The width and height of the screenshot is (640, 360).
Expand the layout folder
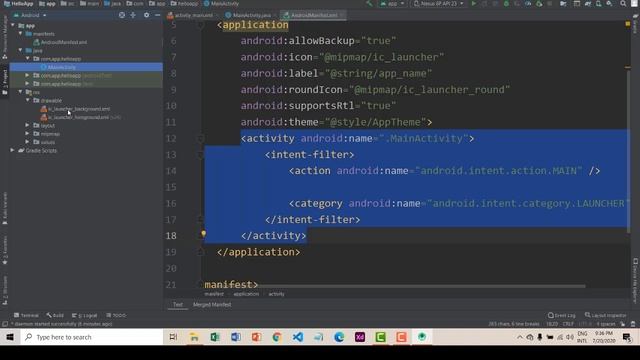click(x=28, y=125)
